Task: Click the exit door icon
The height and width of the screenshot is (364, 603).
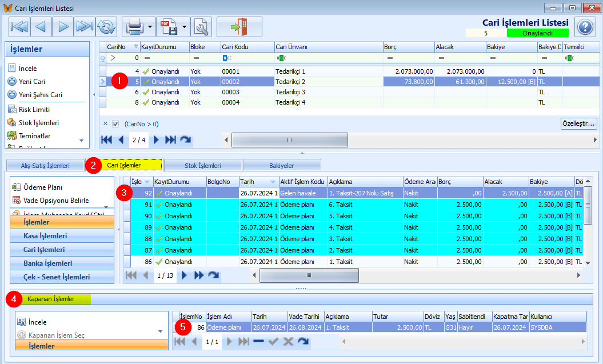Action: click(x=239, y=27)
